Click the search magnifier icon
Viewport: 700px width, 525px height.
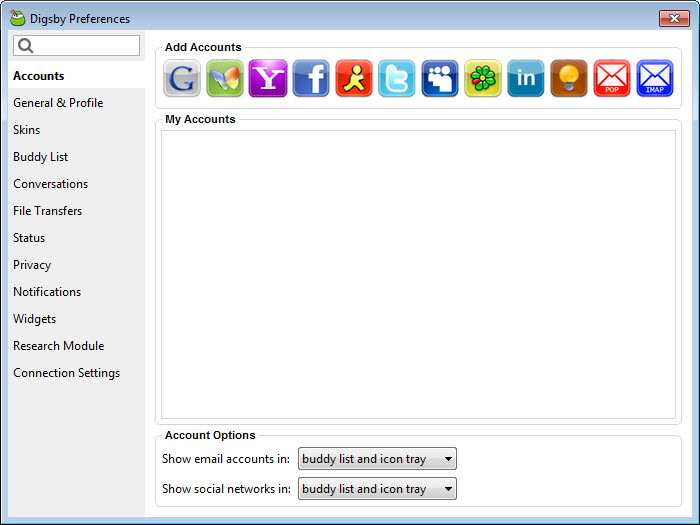click(25, 46)
